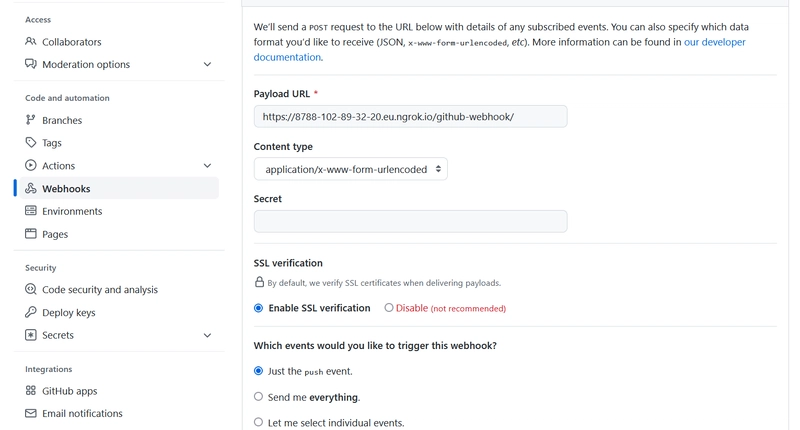Click the Secret input field
This screenshot has height=430, width=800.
tap(410, 221)
